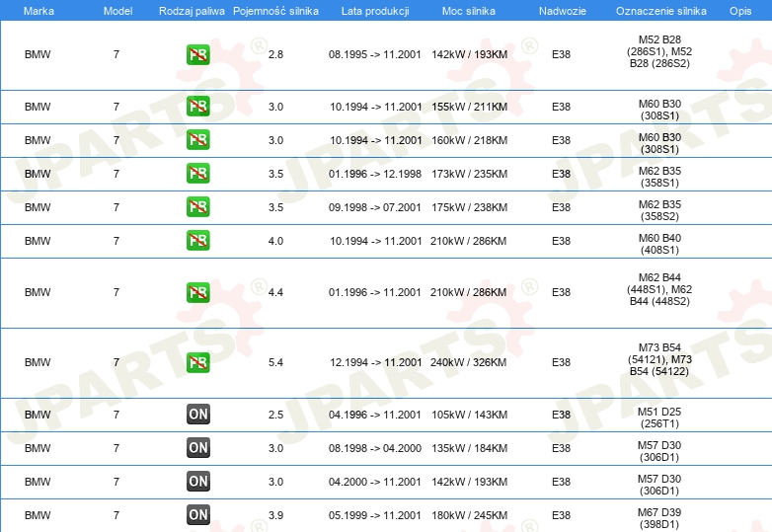Click the 180kW / 245KM power cell
The height and width of the screenshot is (532, 772).
[x=469, y=515]
